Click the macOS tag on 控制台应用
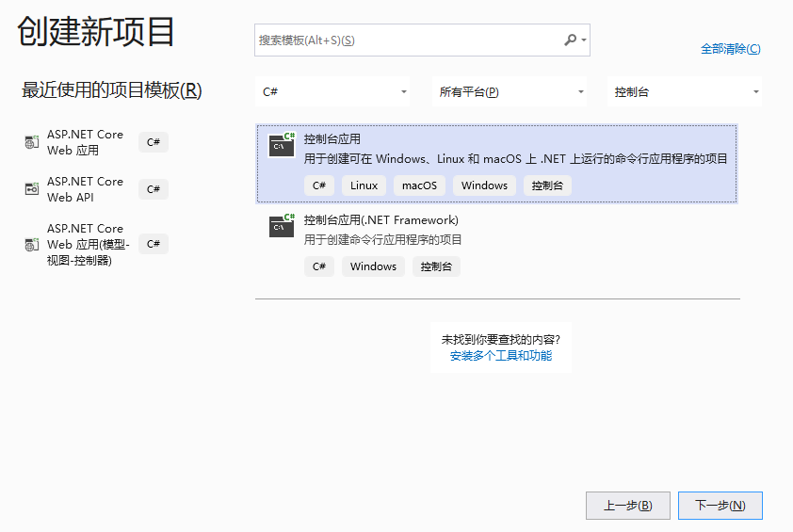The height and width of the screenshot is (532, 793). (419, 185)
